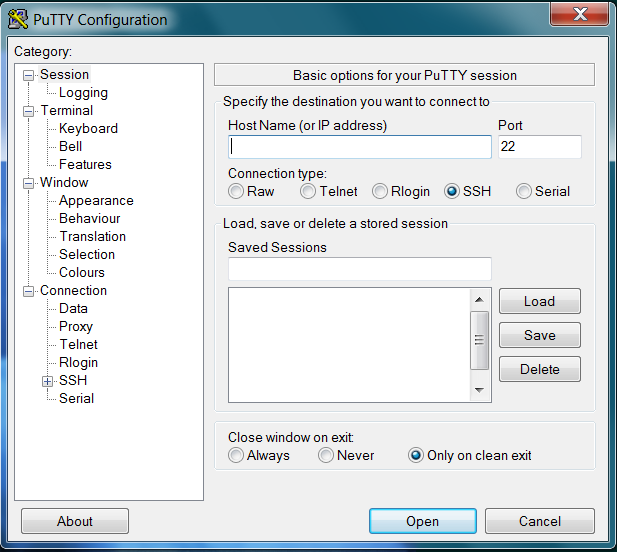Click the sessions list scroll-down arrow

479,390
